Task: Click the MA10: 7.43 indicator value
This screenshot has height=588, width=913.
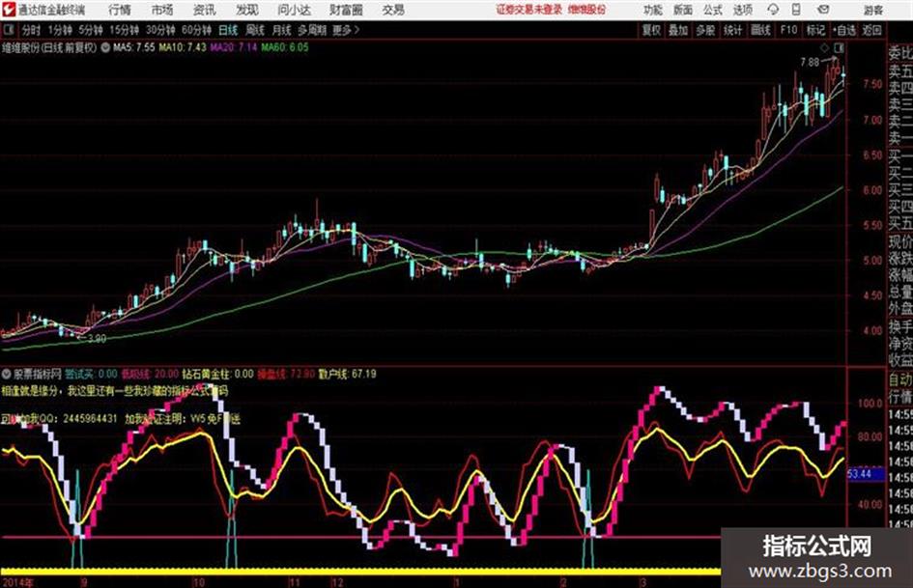Action: click(183, 47)
